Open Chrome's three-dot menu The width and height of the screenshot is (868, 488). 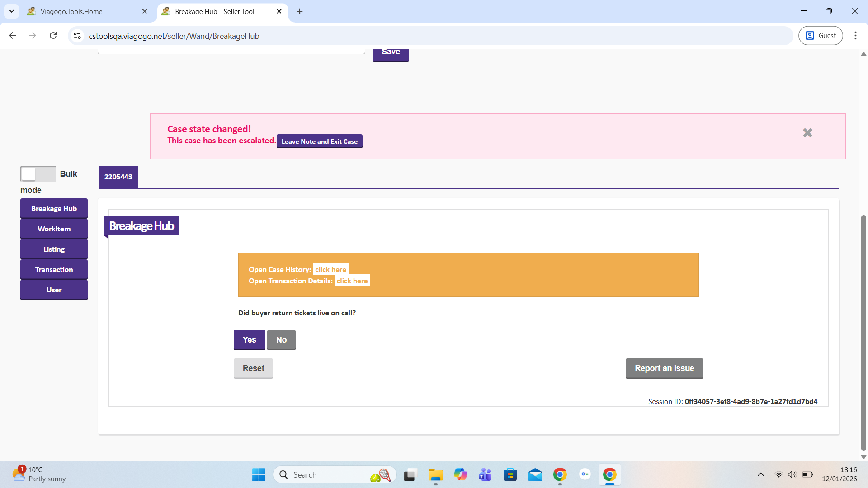pos(855,36)
